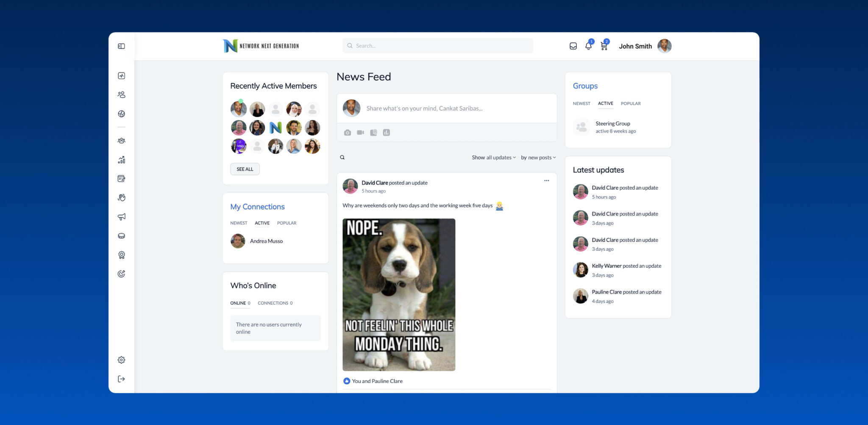Select Newest tab under My Connections
Viewport: 868px width, 425px height.
click(x=239, y=223)
